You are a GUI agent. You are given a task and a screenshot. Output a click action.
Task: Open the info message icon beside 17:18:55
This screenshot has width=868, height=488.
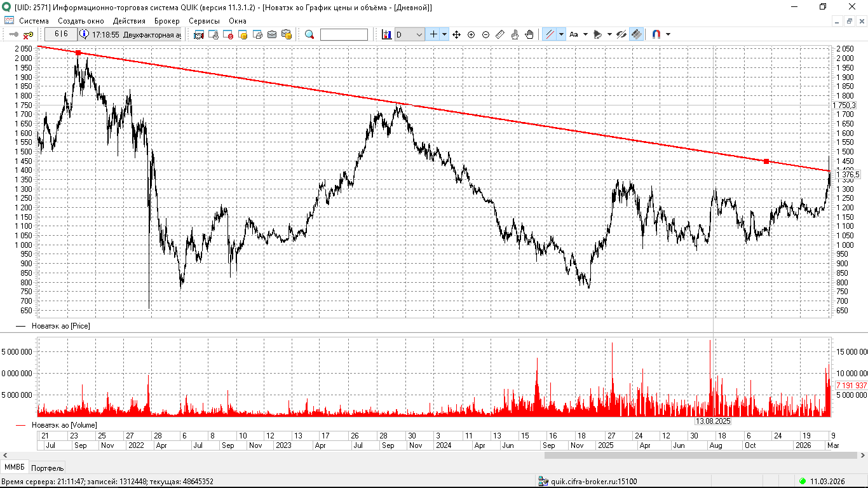84,34
